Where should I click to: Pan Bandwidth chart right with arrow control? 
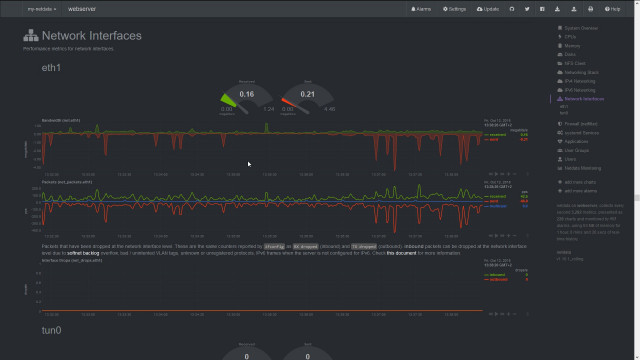[502, 174]
